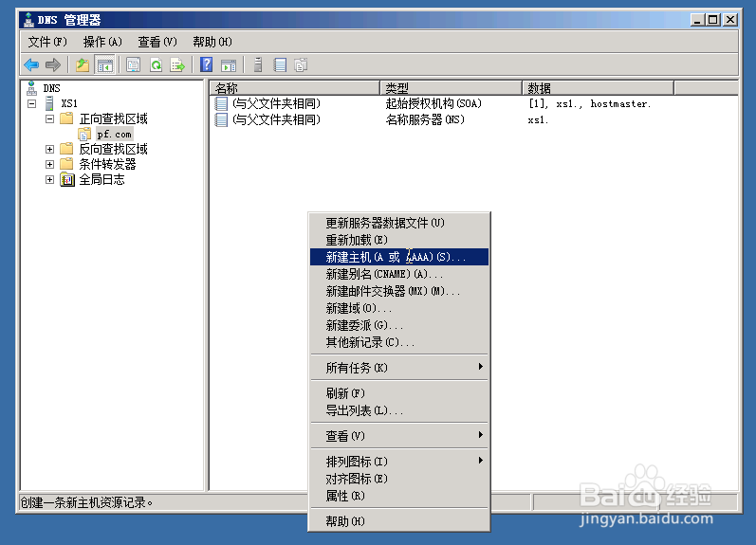Open the 所有任务(K) submenu
The height and width of the screenshot is (545, 756).
coord(399,368)
